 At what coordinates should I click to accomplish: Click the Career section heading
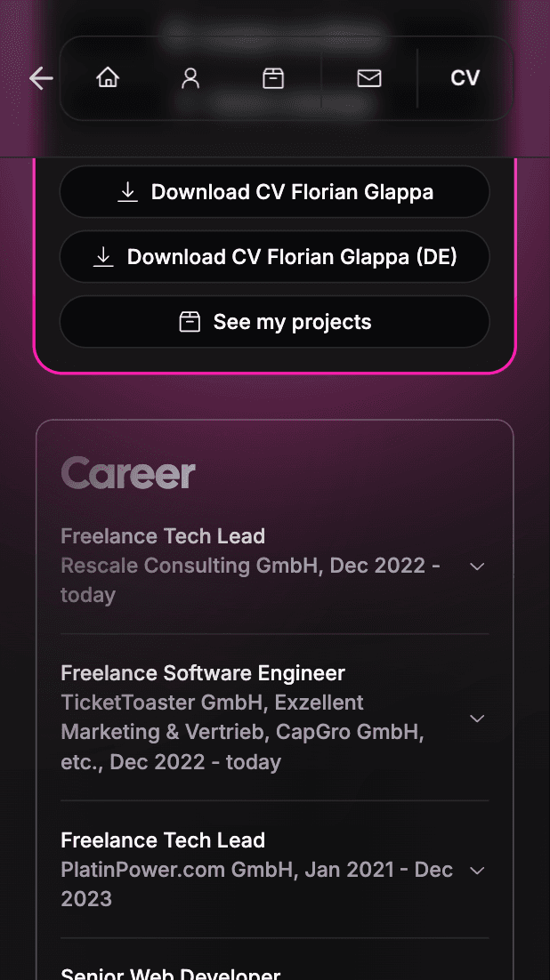pos(128,473)
